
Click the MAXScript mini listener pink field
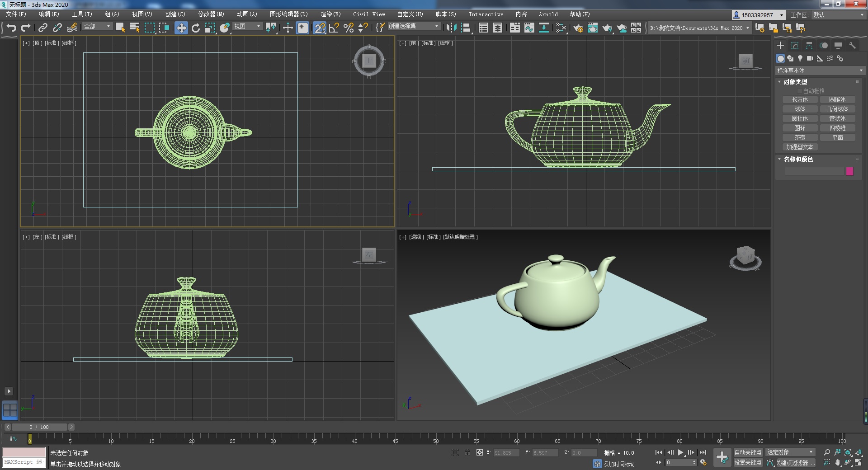pos(24,452)
